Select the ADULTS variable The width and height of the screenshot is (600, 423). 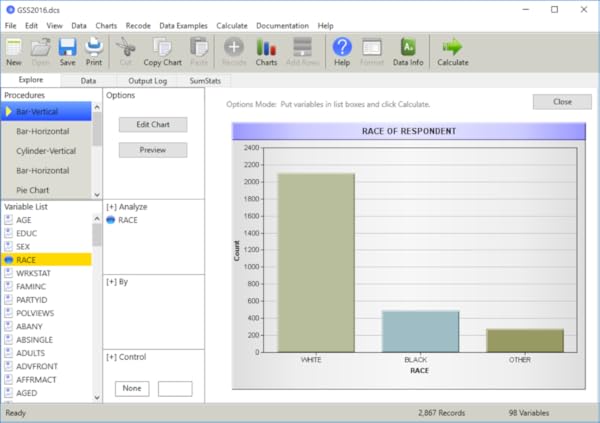pyautogui.click(x=46, y=353)
